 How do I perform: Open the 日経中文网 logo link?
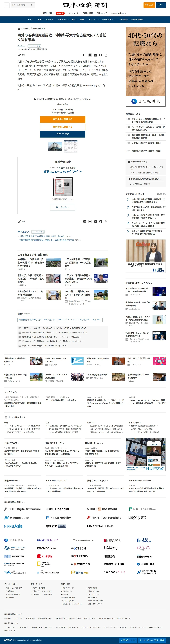click(x=56, y=526)
